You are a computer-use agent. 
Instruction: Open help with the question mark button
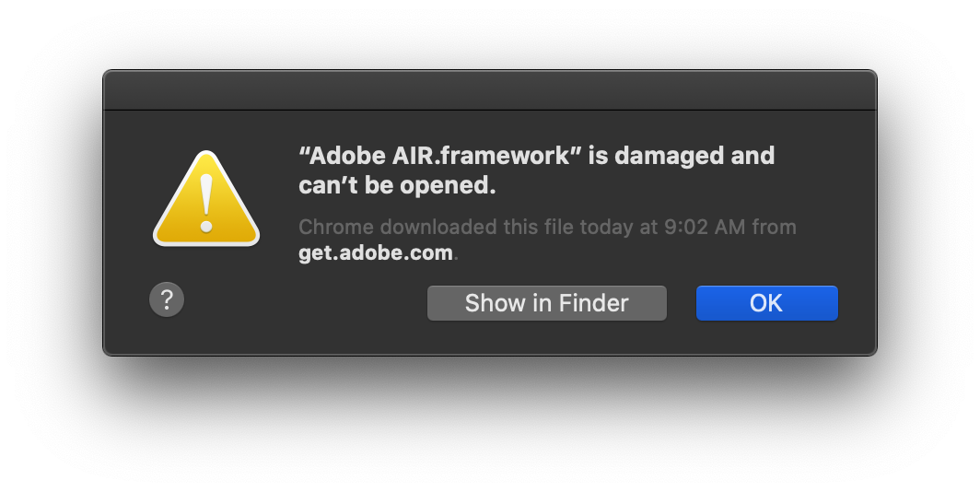click(167, 299)
